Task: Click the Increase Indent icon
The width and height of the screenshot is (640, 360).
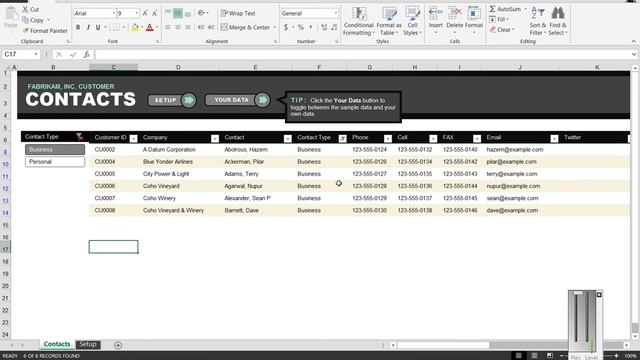Action: (211, 27)
